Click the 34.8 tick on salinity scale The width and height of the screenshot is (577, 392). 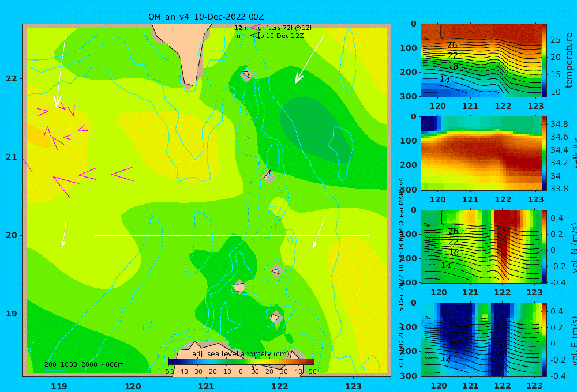(559, 124)
